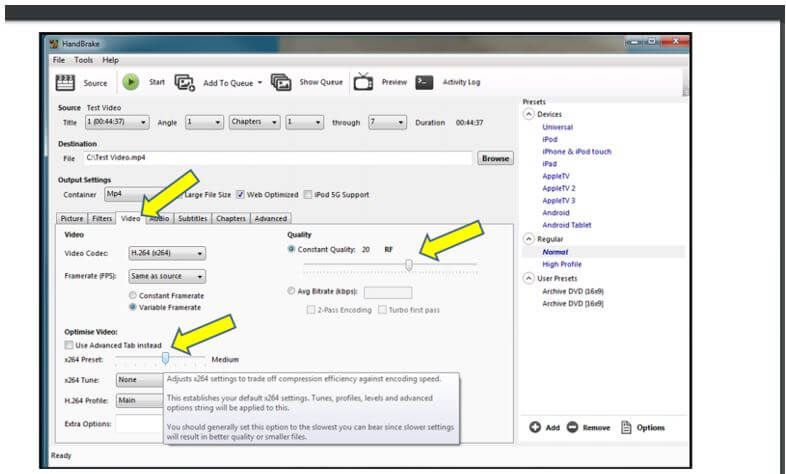Image resolution: width=786 pixels, height=474 pixels.
Task: Select the iPhone & iPod touch preset
Action: coord(576,151)
